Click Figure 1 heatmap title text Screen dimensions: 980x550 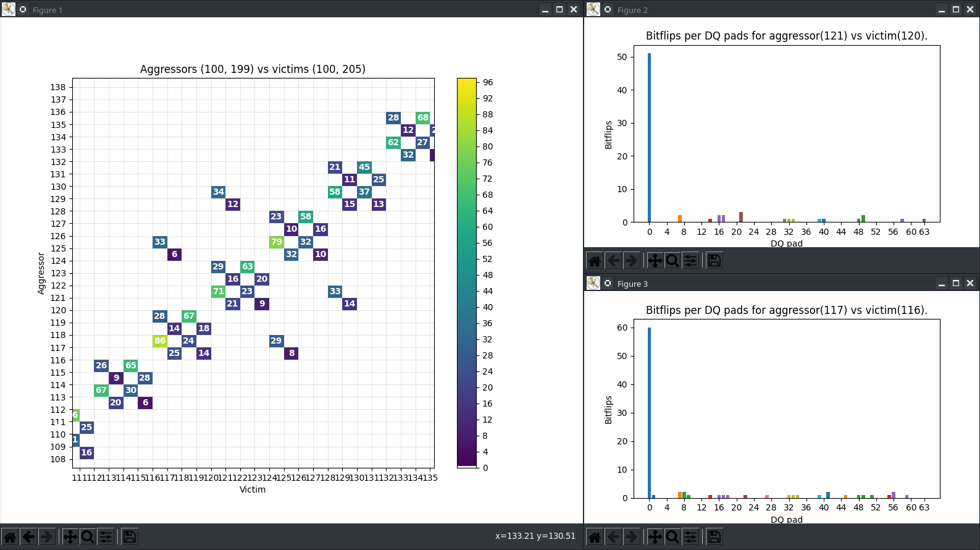pos(253,69)
